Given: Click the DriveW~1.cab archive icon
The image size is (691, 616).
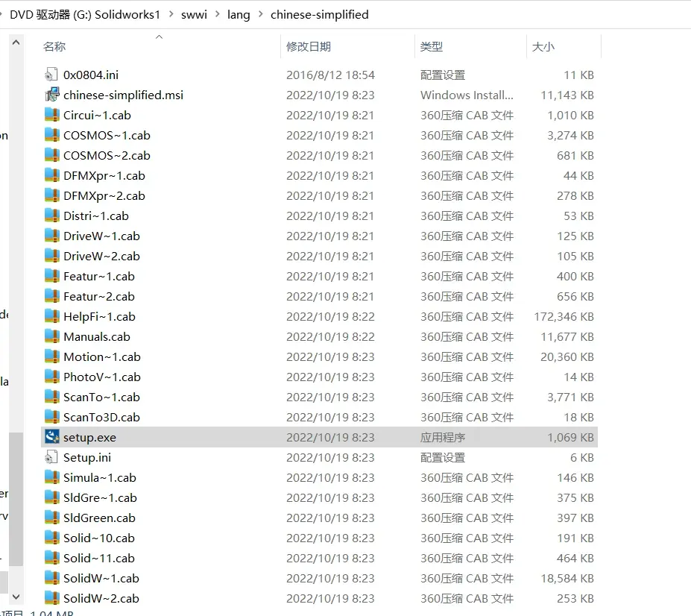Looking at the screenshot, I should click(x=51, y=236).
